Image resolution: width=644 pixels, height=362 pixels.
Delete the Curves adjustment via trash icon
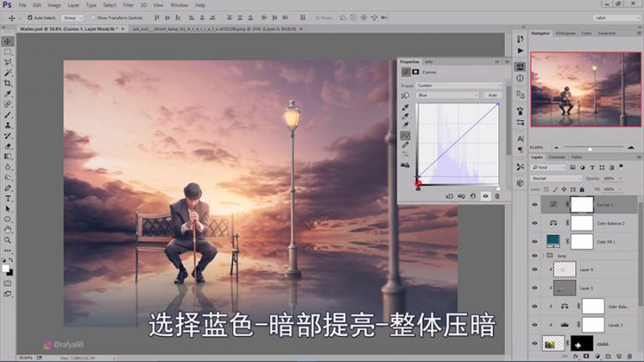pyautogui.click(x=497, y=196)
